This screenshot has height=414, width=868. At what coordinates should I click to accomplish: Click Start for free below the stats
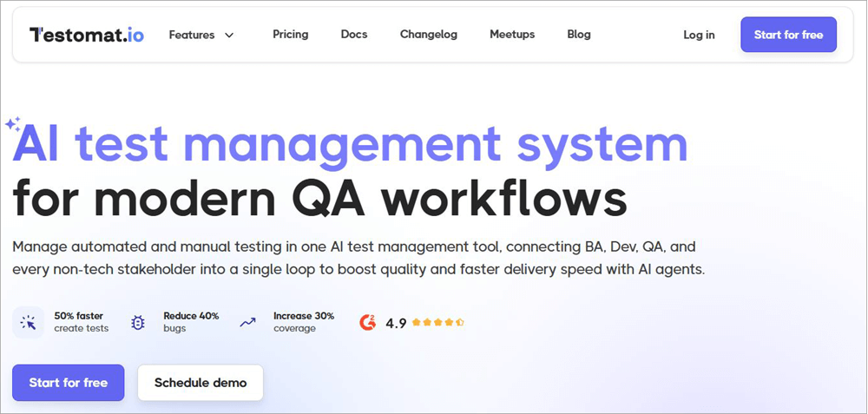pos(69,383)
